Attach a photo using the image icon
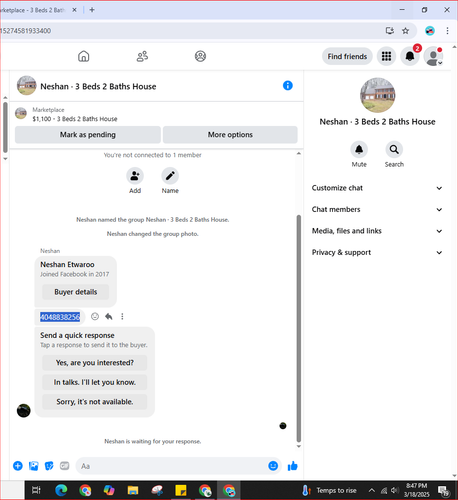This screenshot has height=500, width=458. tap(34, 466)
